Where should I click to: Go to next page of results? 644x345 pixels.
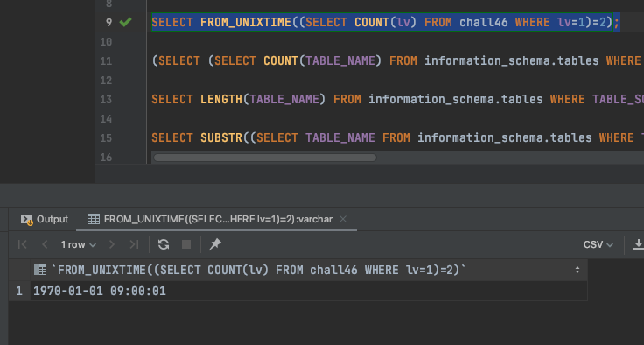point(112,244)
